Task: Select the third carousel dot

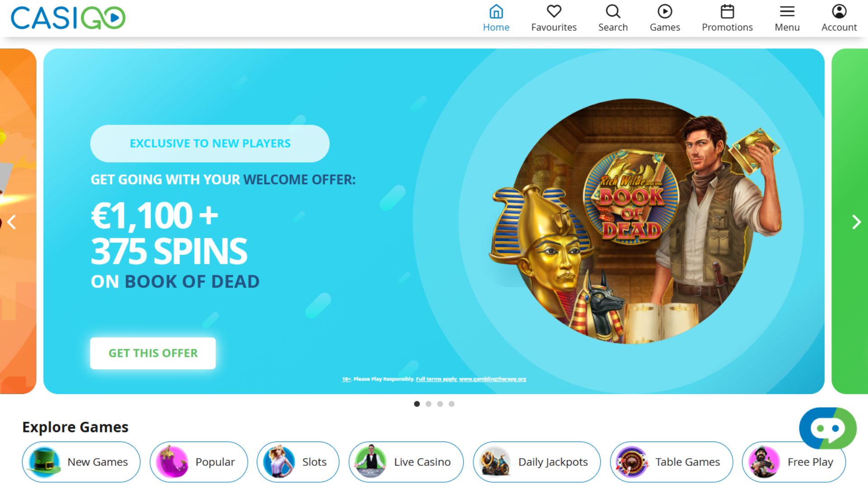Action: click(x=440, y=404)
